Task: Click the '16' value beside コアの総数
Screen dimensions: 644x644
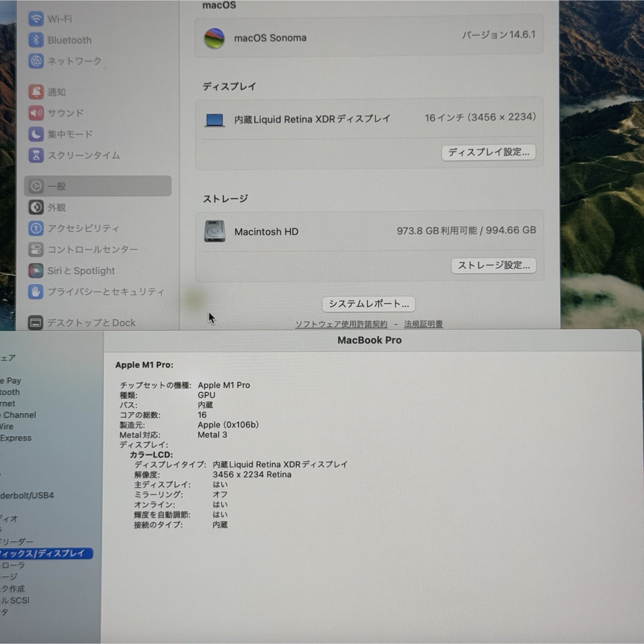Action: pos(202,415)
